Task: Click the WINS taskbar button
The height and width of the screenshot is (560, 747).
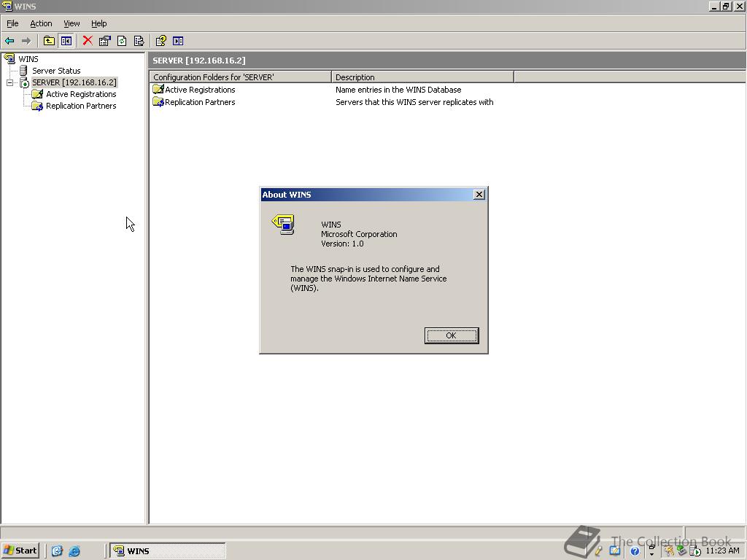Action: click(x=168, y=551)
